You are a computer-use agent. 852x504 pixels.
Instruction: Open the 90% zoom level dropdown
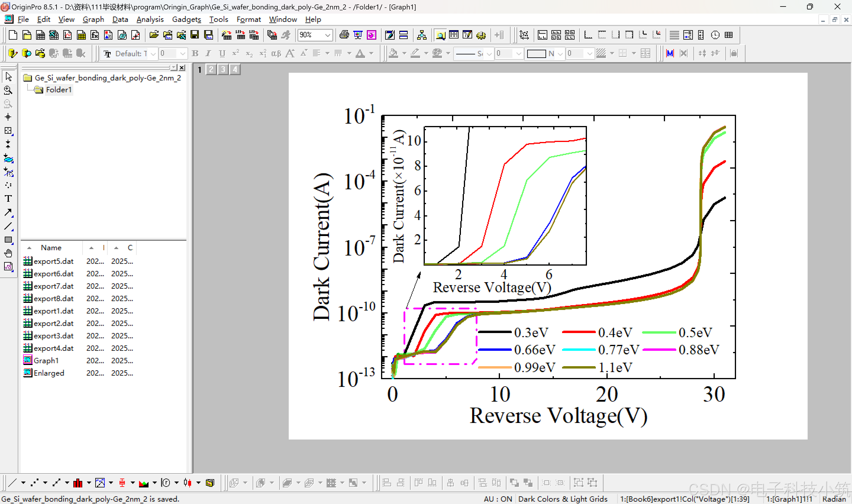[x=327, y=35]
